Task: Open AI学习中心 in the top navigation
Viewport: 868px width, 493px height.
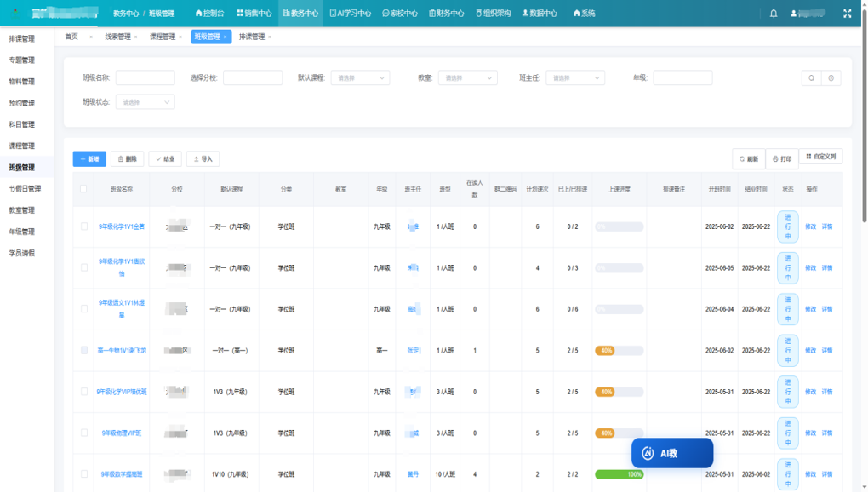Action: [351, 14]
